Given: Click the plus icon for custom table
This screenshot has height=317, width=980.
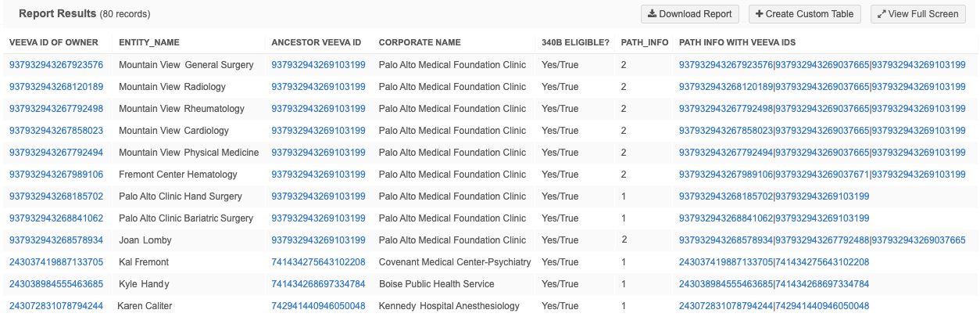Looking at the screenshot, I should pos(759,14).
